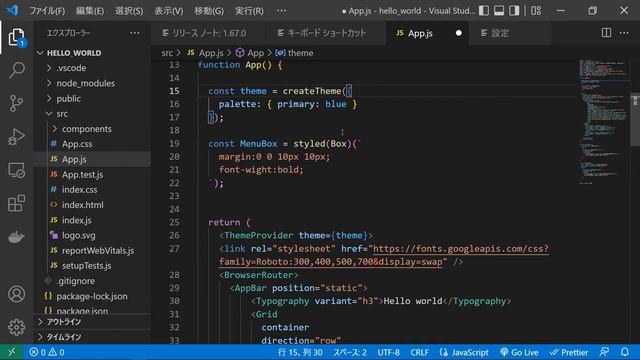Click the theme breadcrumb segment
This screenshot has width=640, height=360.
coord(300,53)
